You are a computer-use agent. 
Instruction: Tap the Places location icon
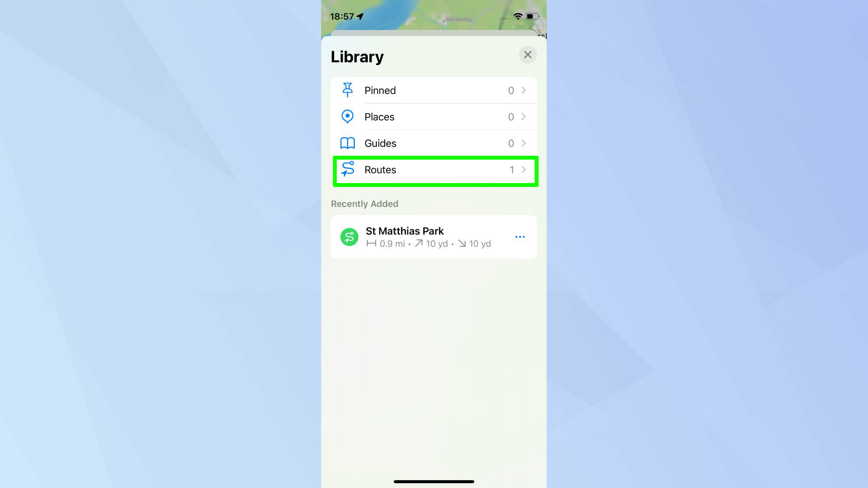347,116
